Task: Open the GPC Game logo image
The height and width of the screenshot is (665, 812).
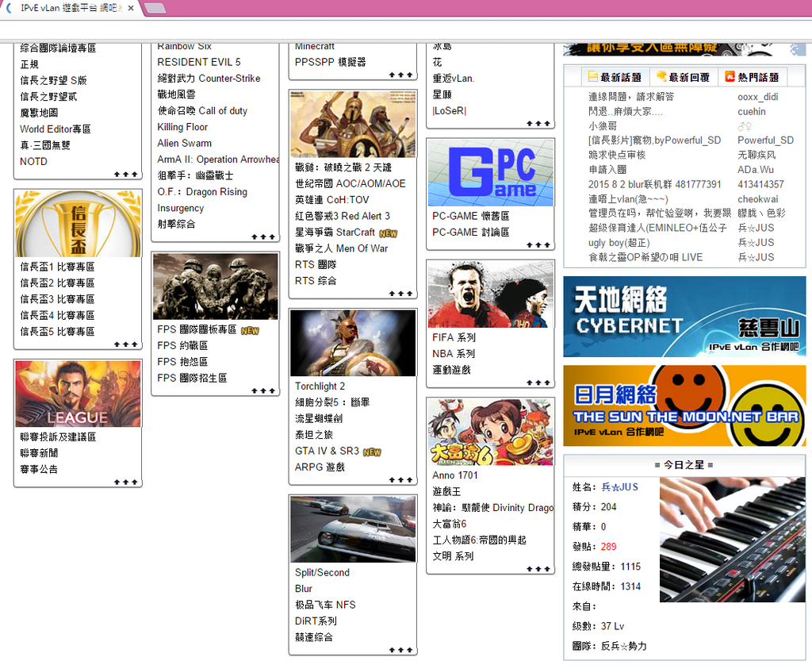Action: pos(490,172)
